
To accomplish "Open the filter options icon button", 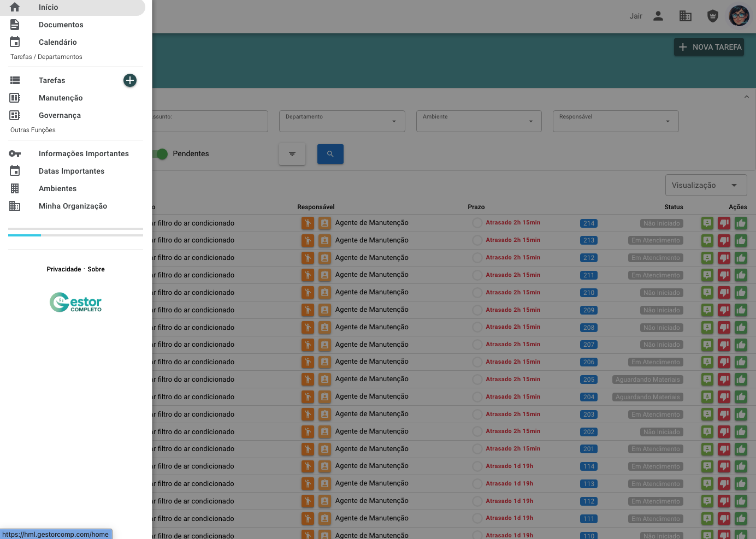I will point(292,154).
